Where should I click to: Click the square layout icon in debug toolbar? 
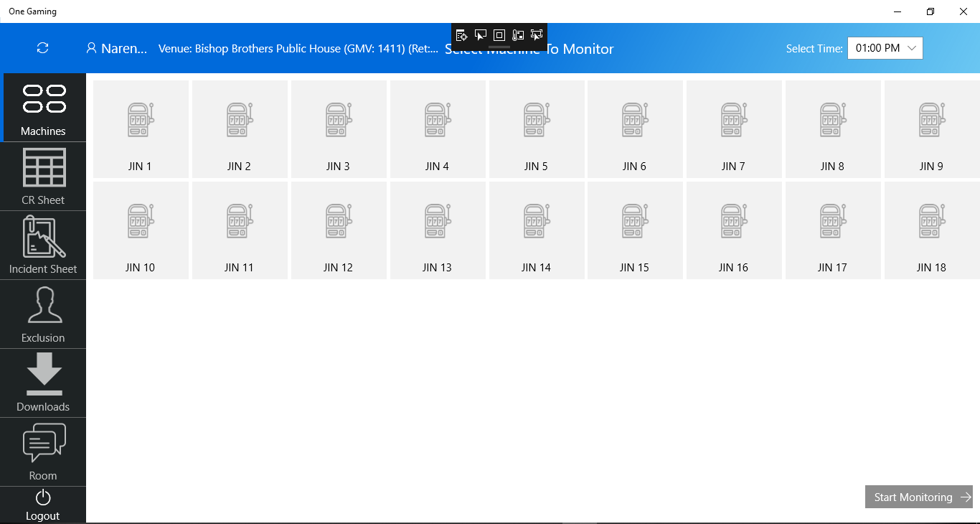[499, 35]
